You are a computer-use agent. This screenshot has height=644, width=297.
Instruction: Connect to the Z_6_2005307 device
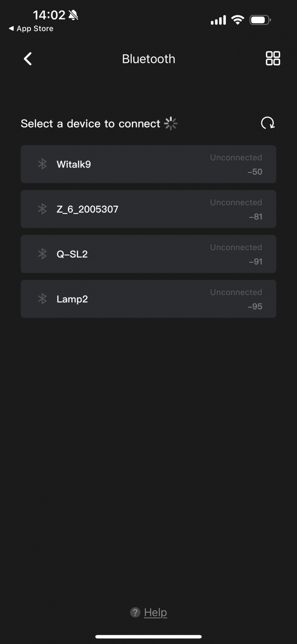tap(87, 209)
